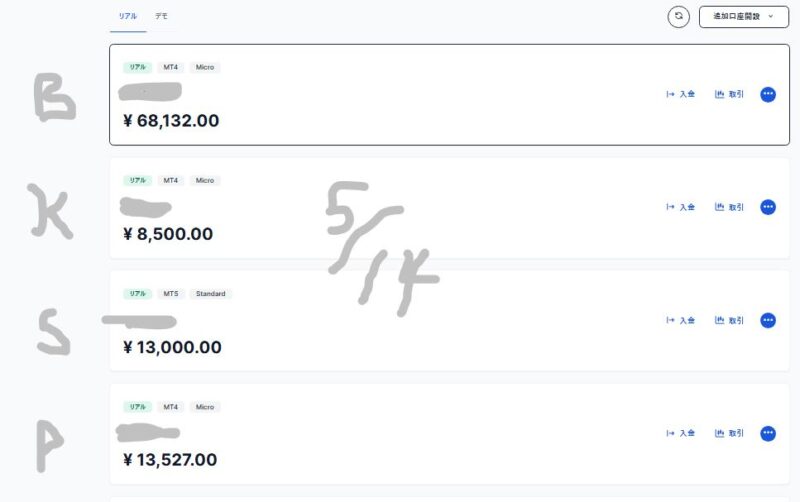Open three-dot menu for ¥13,527.00 account
The image size is (800, 502).
[768, 433]
